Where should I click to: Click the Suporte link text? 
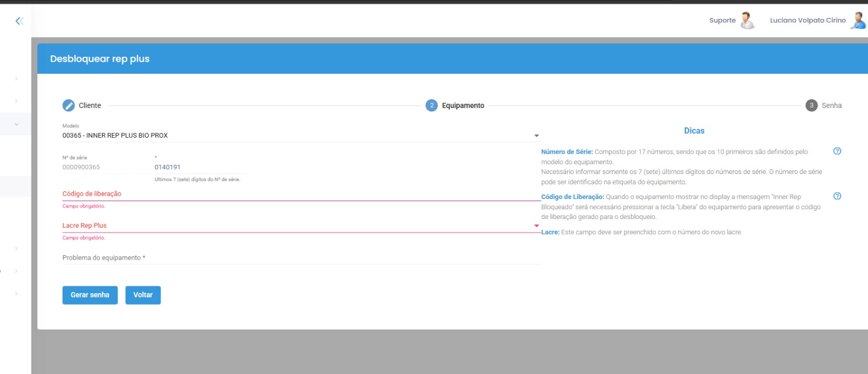click(x=722, y=21)
